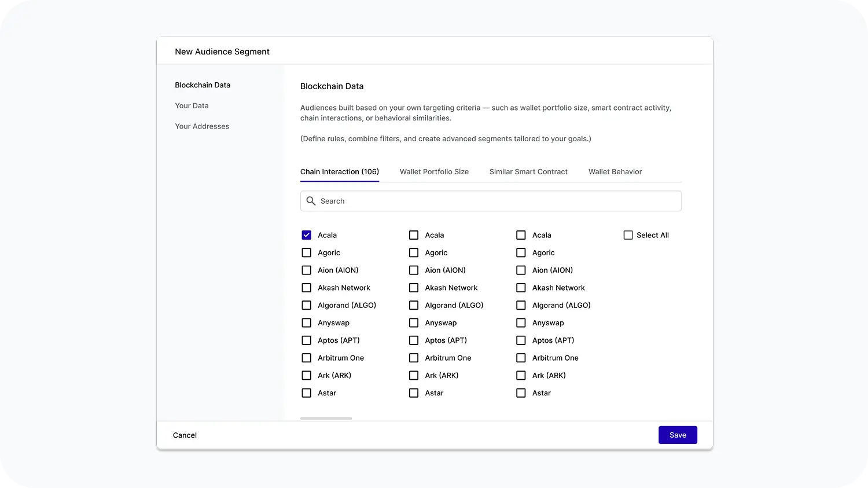
Task: Click the magnifier icon in the search bar
Action: point(311,201)
